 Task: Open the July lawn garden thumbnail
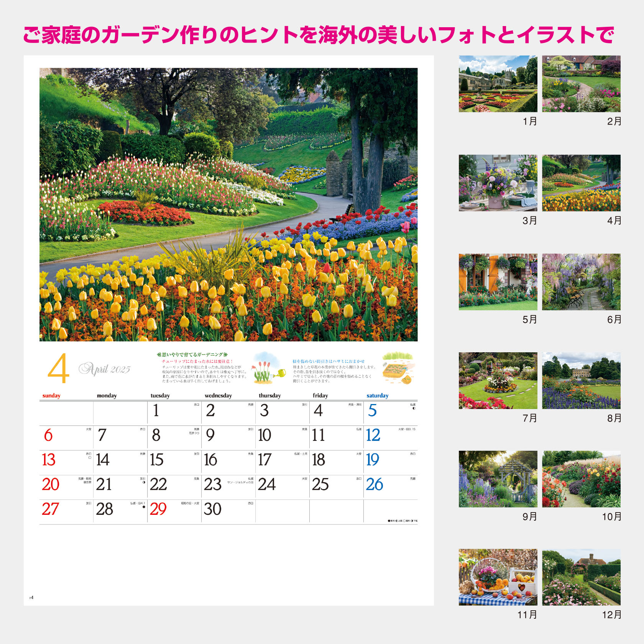click(498, 381)
